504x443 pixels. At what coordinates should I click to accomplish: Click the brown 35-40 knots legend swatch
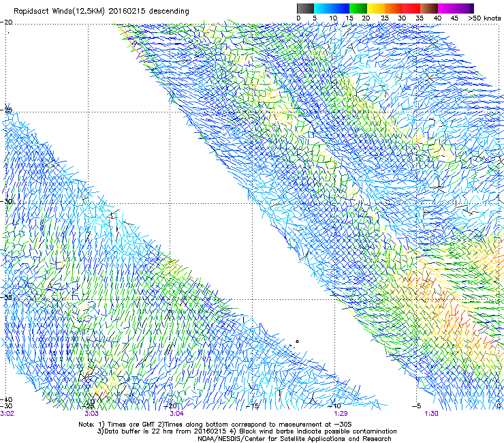pyautogui.click(x=429, y=8)
